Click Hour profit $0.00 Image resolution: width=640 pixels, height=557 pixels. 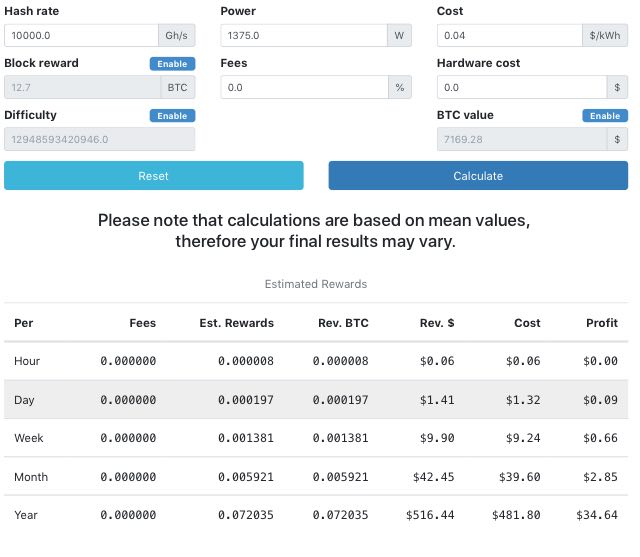coord(600,361)
